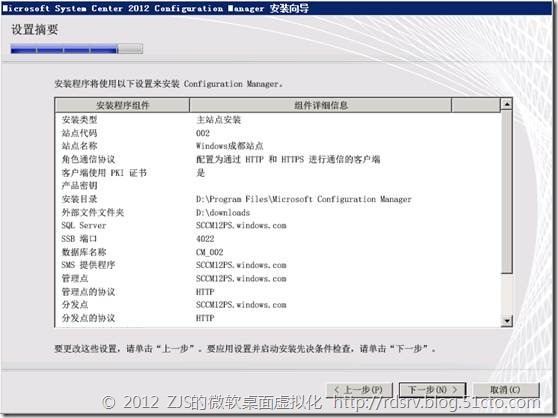
Task: Click the installer window title bar
Action: [x=277, y=8]
